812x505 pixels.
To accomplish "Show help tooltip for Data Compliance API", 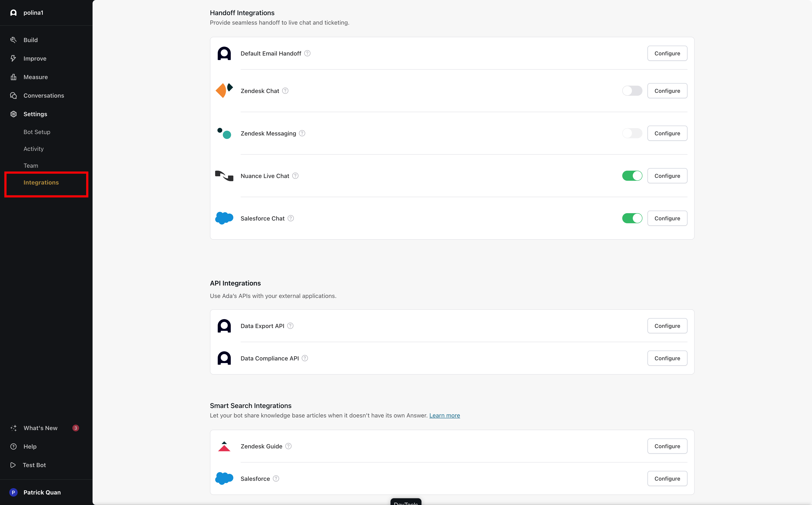I will click(305, 358).
